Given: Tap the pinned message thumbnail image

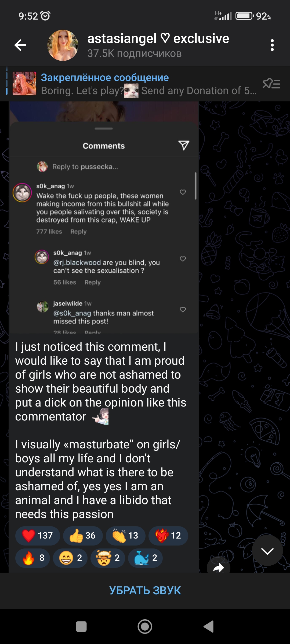Looking at the screenshot, I should tap(24, 83).
